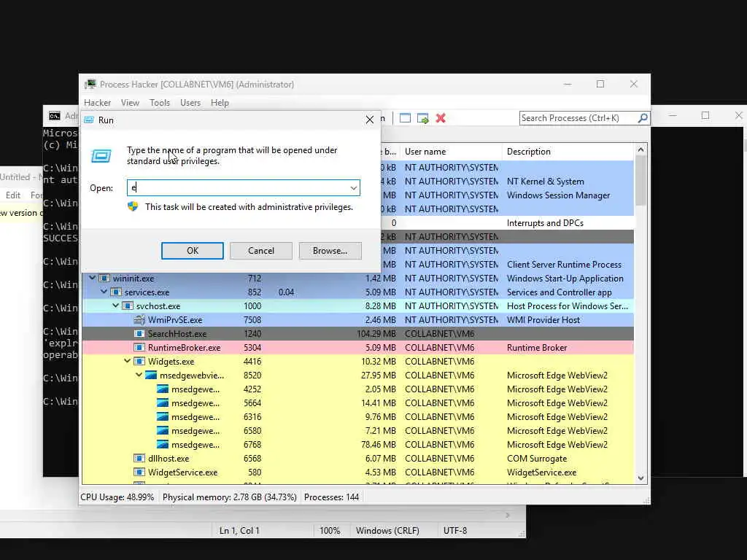Image resolution: width=747 pixels, height=560 pixels.
Task: Click the process list scroll down arrow
Action: click(640, 478)
